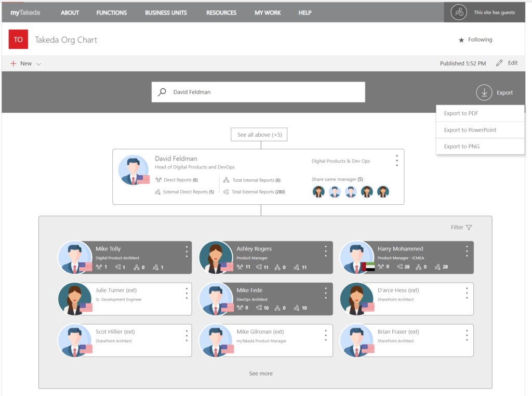Click David Feldman's profile avatar
Screen dimensions: 532x396
coord(134,170)
